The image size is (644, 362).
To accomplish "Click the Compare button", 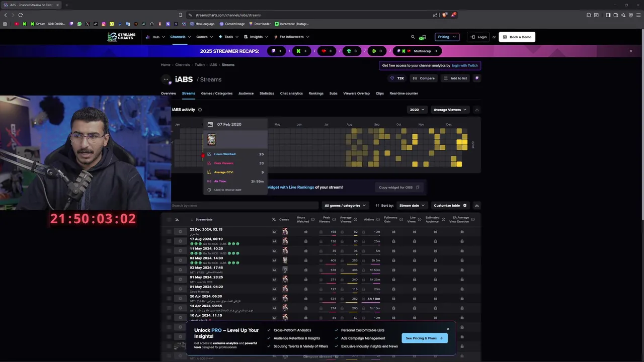I will click(x=424, y=78).
